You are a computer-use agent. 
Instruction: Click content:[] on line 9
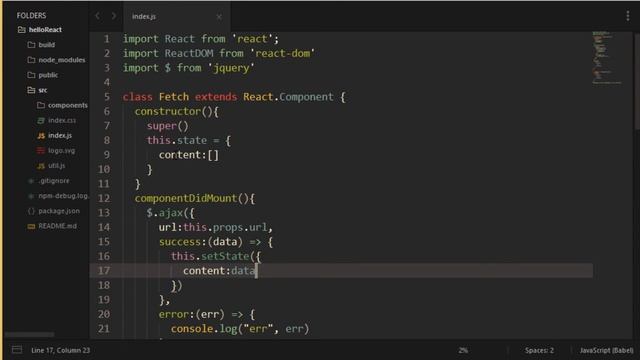(189, 155)
